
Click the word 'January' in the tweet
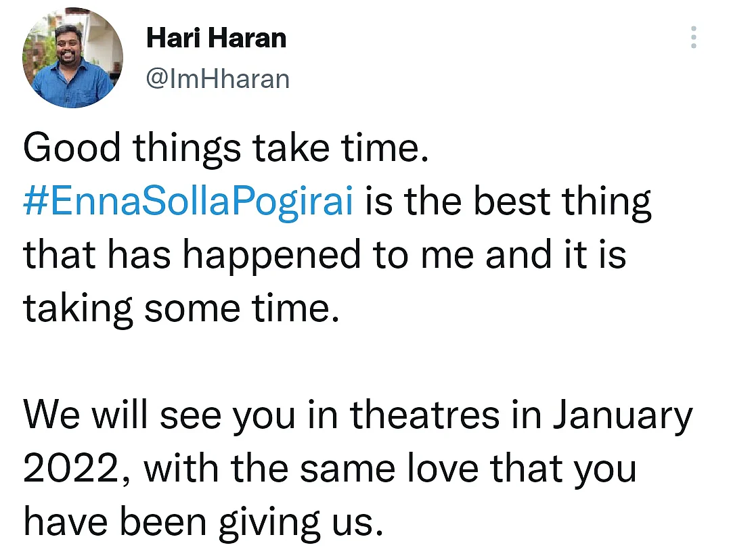(x=623, y=415)
